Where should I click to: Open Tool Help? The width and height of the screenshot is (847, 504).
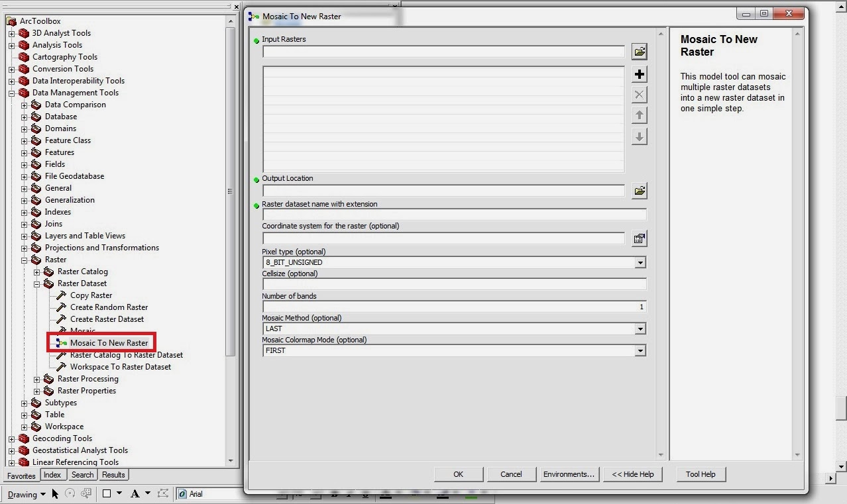701,474
